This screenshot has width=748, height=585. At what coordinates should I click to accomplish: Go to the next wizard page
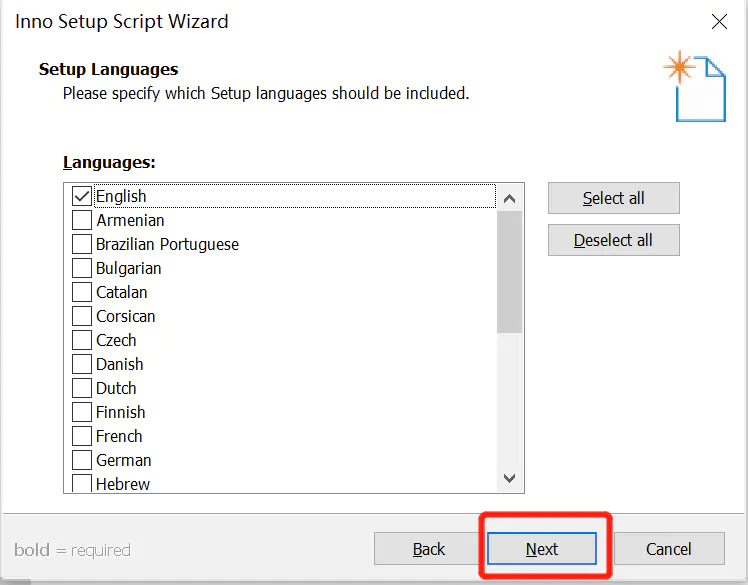coord(542,549)
